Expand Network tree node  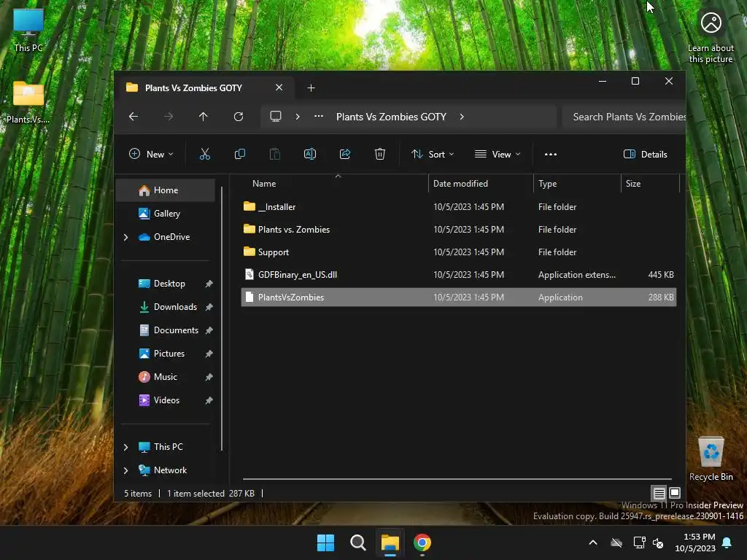click(x=125, y=470)
